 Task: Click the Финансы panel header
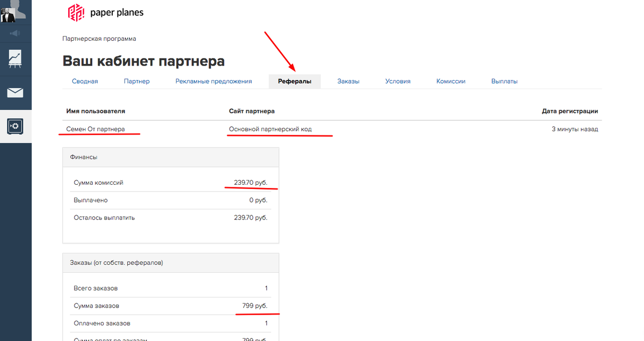[x=171, y=157]
